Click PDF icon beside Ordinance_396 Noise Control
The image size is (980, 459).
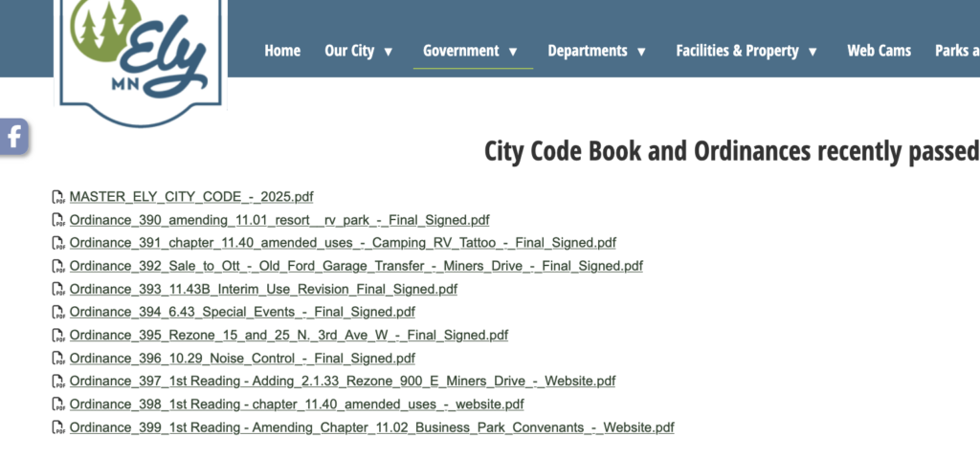pyautogui.click(x=58, y=360)
